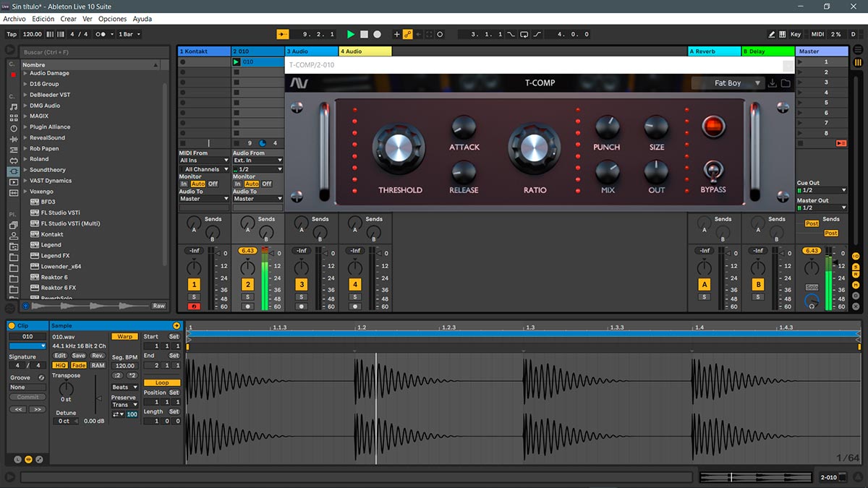The width and height of the screenshot is (868, 488).
Task: Launch Master scene 1
Action: pyautogui.click(x=801, y=62)
